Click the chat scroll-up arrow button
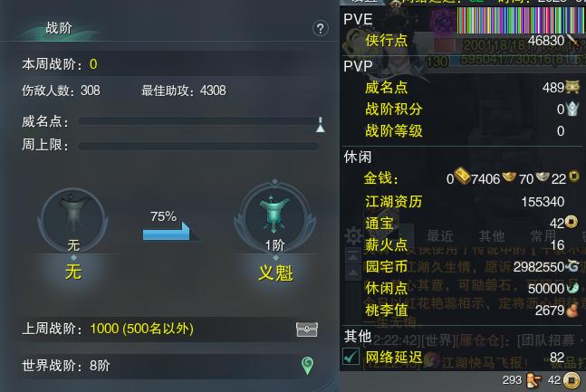Image resolution: width=586 pixels, height=392 pixels. point(353,272)
